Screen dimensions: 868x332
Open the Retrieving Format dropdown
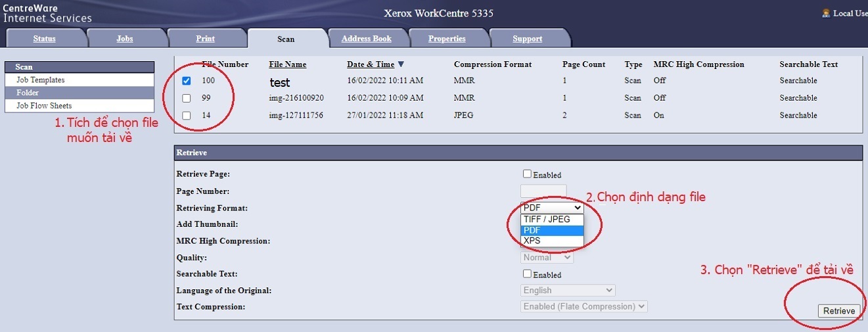coord(552,208)
